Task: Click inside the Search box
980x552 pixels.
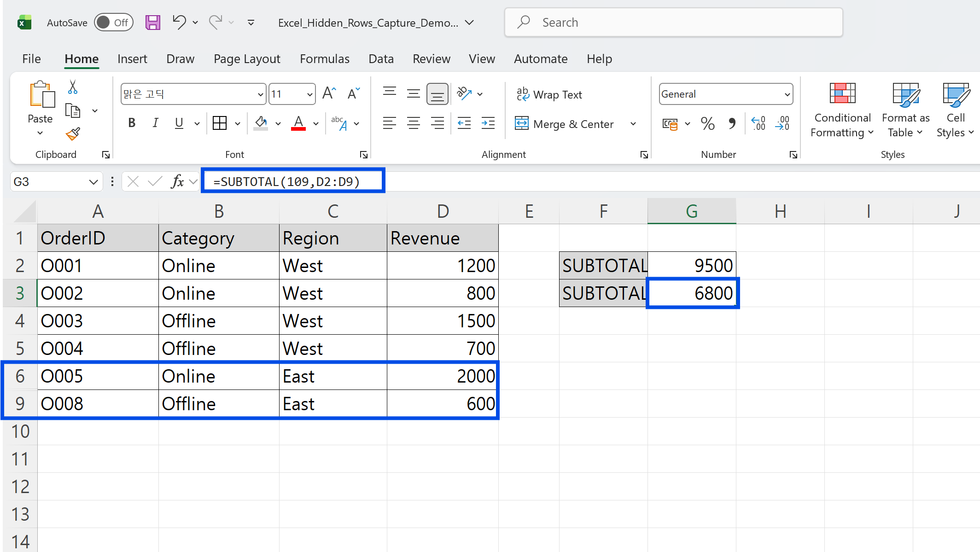Action: tap(673, 23)
